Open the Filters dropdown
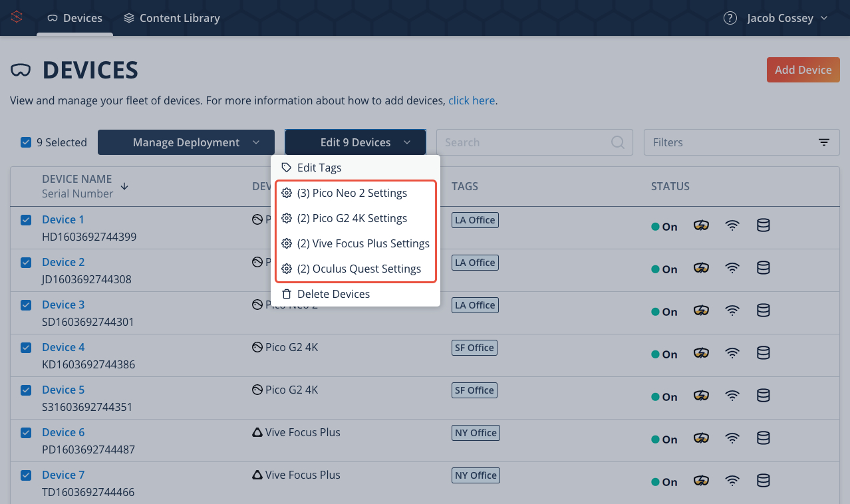 click(x=742, y=142)
